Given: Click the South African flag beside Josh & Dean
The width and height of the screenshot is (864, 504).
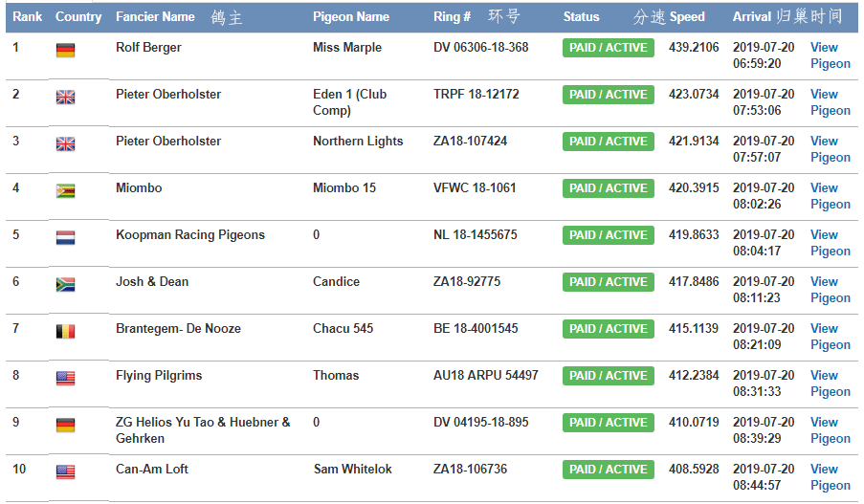Looking at the screenshot, I should click(65, 284).
